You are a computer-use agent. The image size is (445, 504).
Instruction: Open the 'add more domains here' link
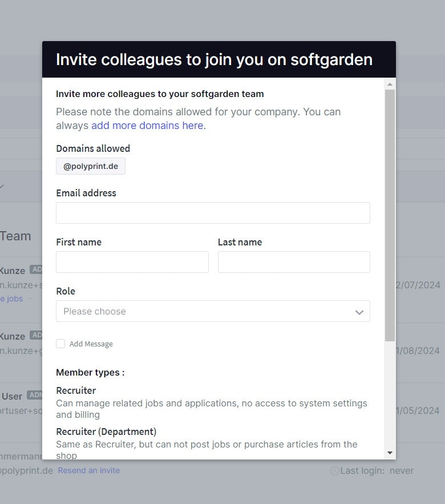(148, 126)
